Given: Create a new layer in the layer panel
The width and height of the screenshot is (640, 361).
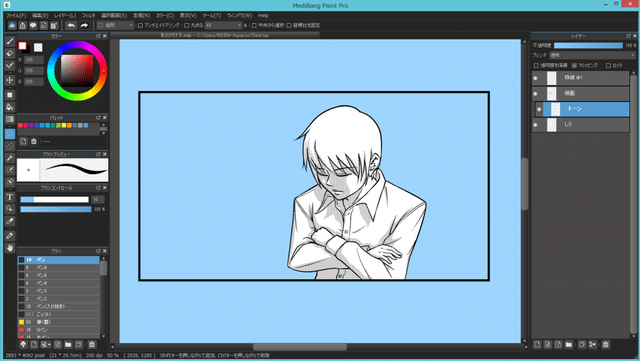Looking at the screenshot, I should (537, 345).
